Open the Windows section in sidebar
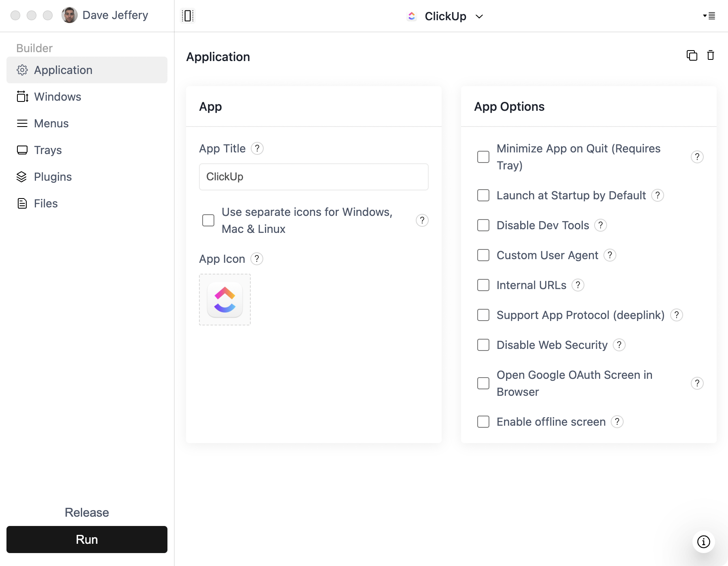Image resolution: width=728 pixels, height=566 pixels. [57, 97]
